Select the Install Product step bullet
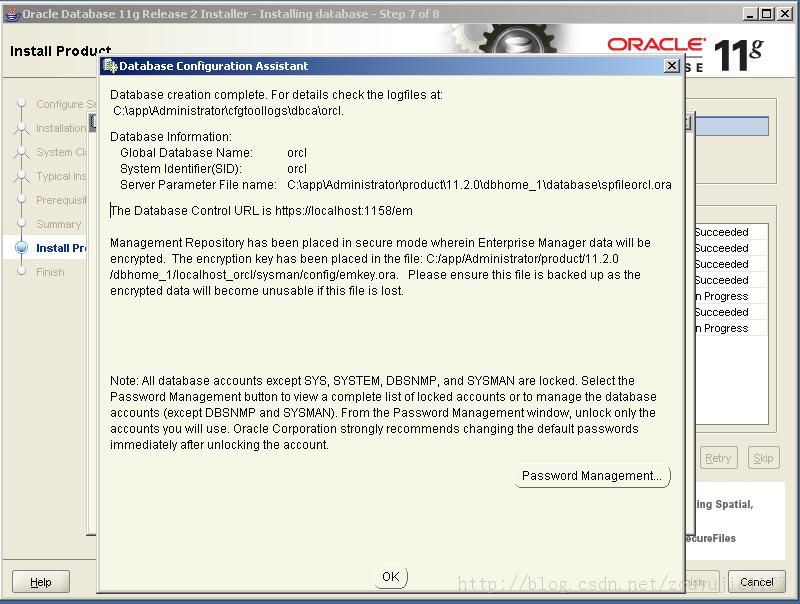Viewport: 800px width, 604px height. coord(21,248)
